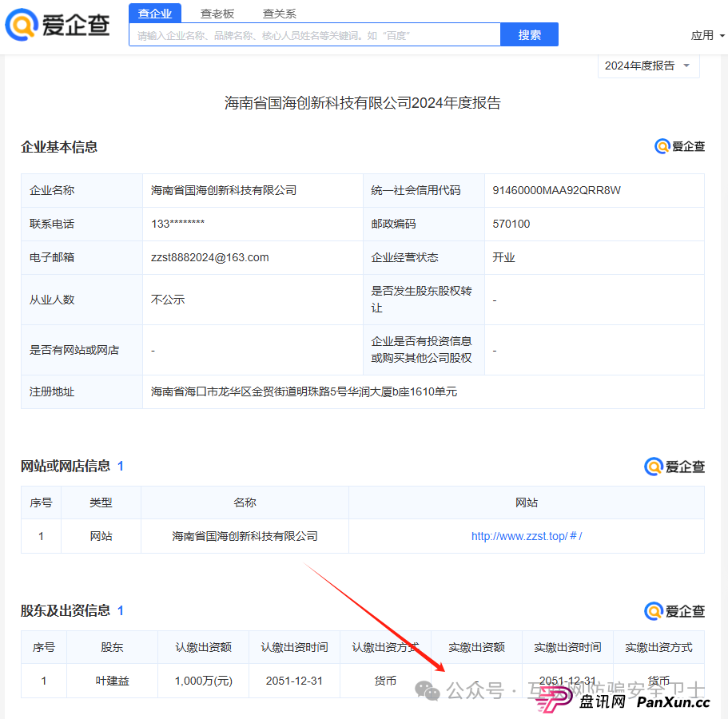Select shareholder name 叶建益
Screen dimensions: 728x719
[112, 681]
